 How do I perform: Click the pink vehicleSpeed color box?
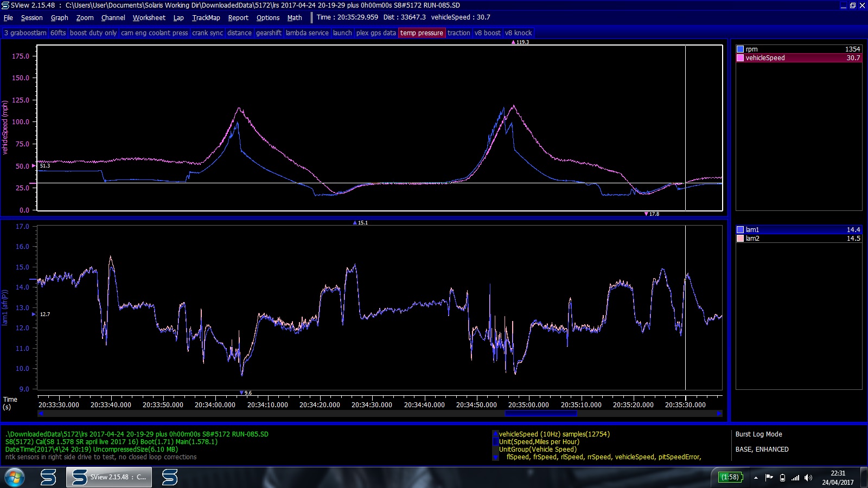(x=740, y=58)
